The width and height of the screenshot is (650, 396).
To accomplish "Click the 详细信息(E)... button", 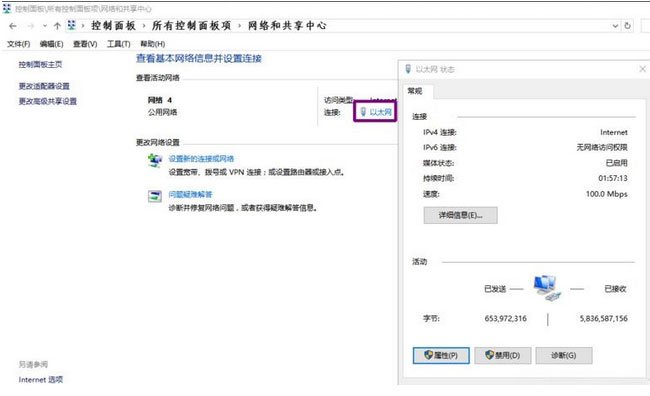I will (461, 215).
